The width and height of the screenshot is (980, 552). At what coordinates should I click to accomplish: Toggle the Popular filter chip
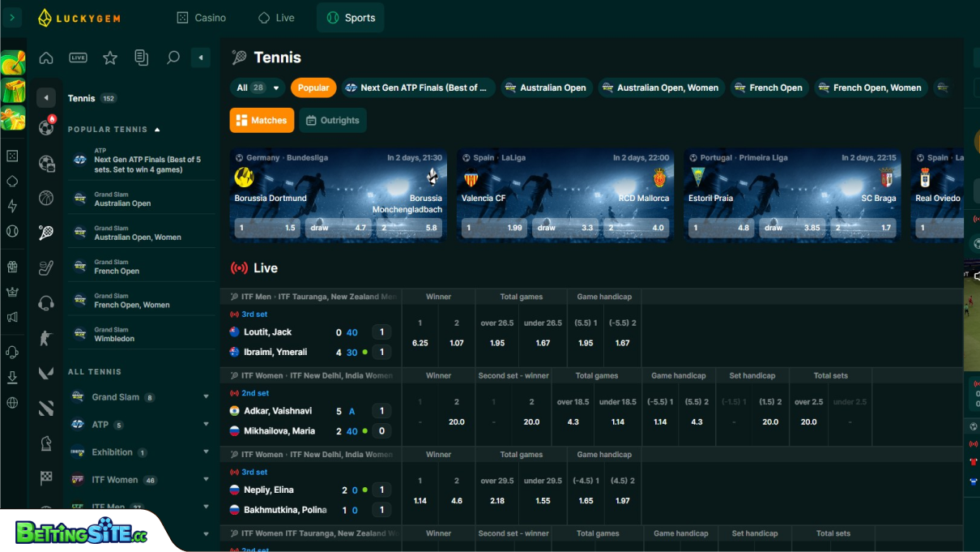click(x=313, y=88)
